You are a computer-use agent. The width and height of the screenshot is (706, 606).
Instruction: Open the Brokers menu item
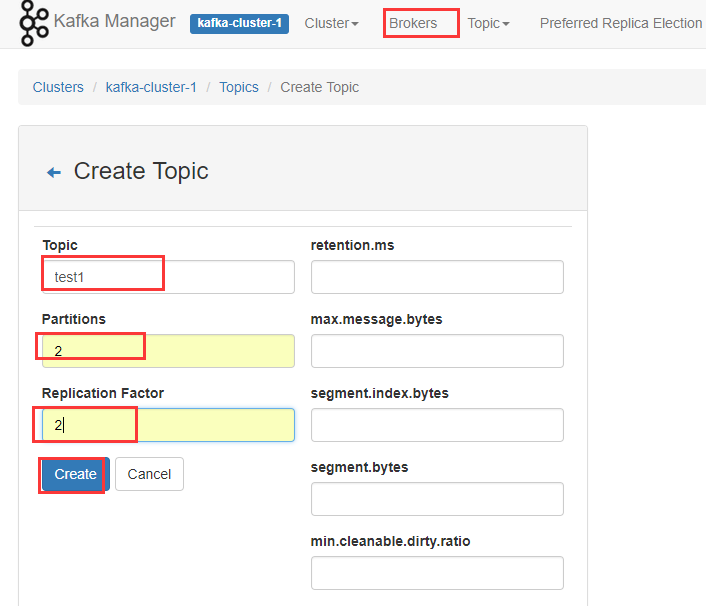tap(413, 23)
